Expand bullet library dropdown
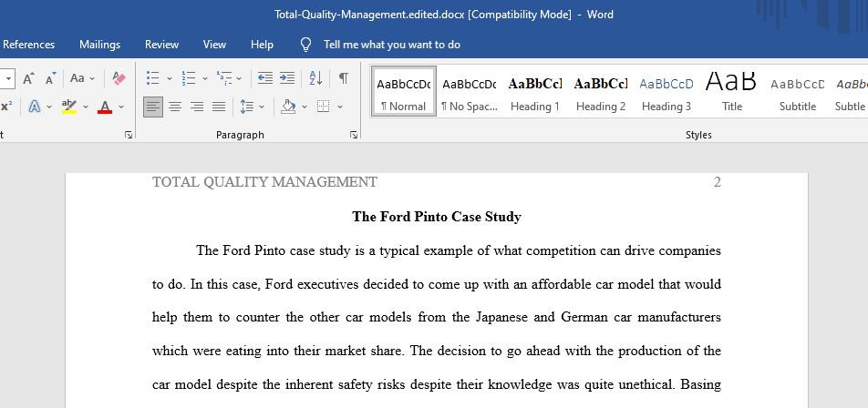The height and width of the screenshot is (408, 868). point(170,78)
